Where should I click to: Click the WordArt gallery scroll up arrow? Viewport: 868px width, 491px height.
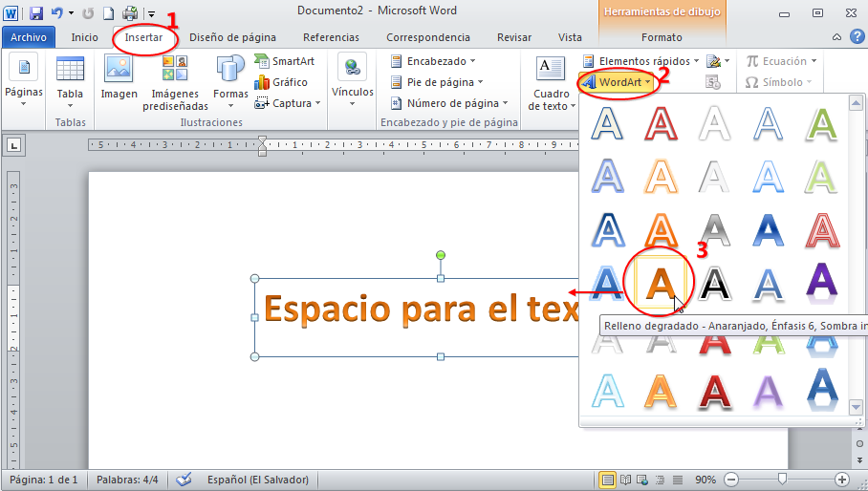coord(856,102)
